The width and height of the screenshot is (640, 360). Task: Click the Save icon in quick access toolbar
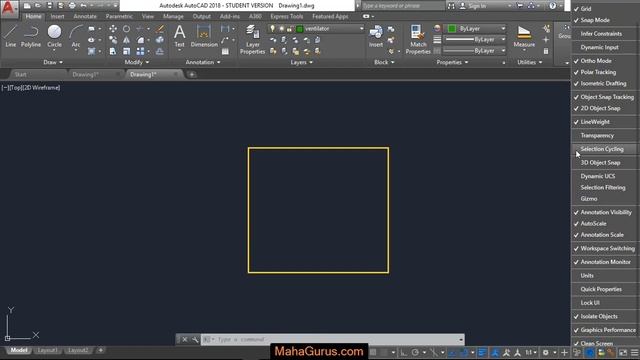click(49, 6)
